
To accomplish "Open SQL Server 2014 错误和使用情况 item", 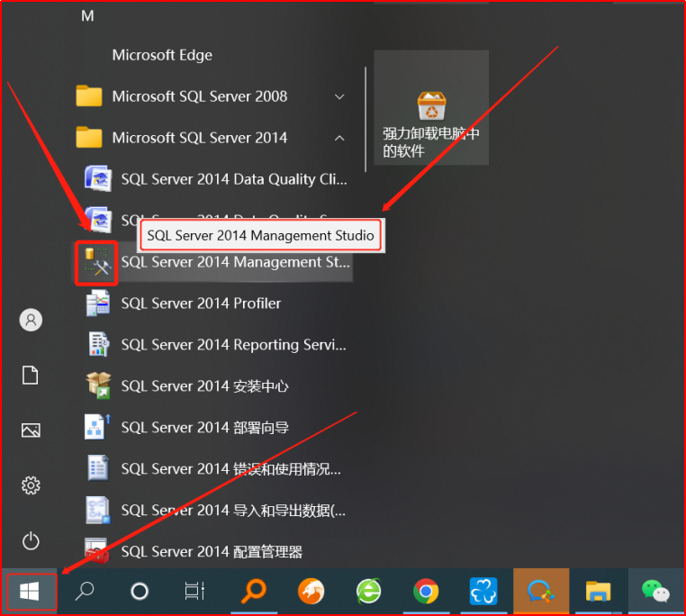I will pyautogui.click(x=230, y=469).
